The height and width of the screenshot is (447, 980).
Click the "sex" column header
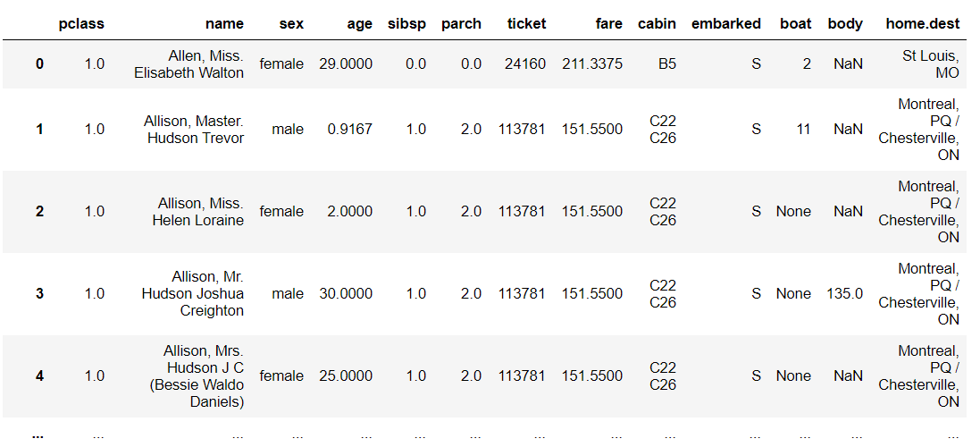(290, 23)
